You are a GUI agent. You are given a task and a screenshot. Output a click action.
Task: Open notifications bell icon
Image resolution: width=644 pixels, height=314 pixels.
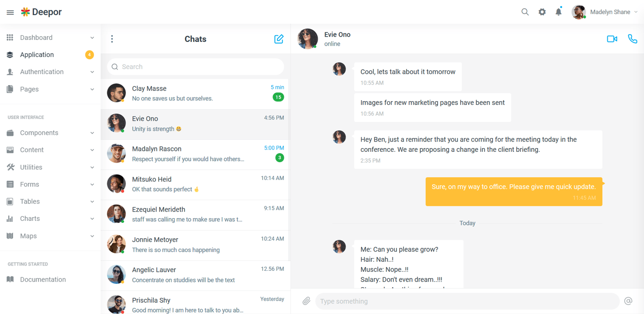tap(558, 12)
